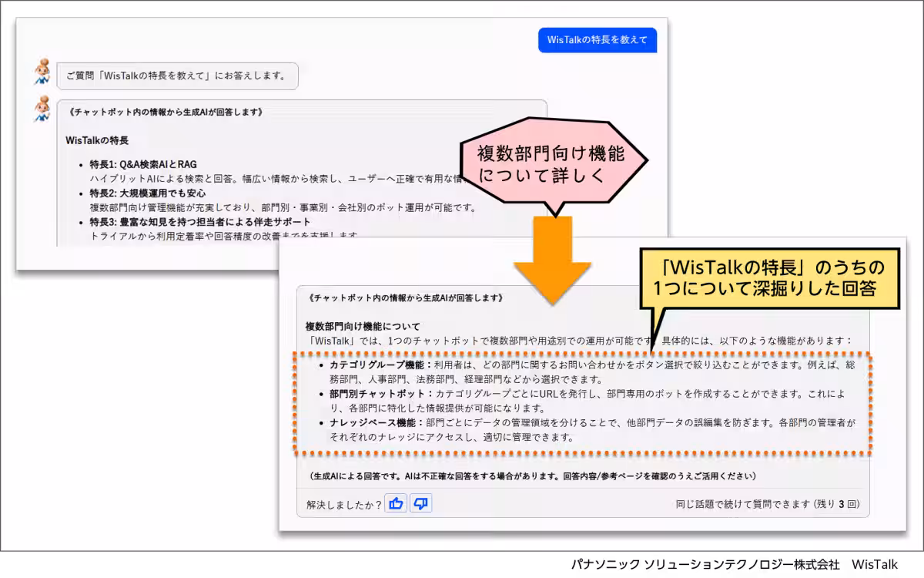This screenshot has height=578, width=924.
Task: Click the pink 複数部門向け機能 callout bubble
Action: (551, 164)
